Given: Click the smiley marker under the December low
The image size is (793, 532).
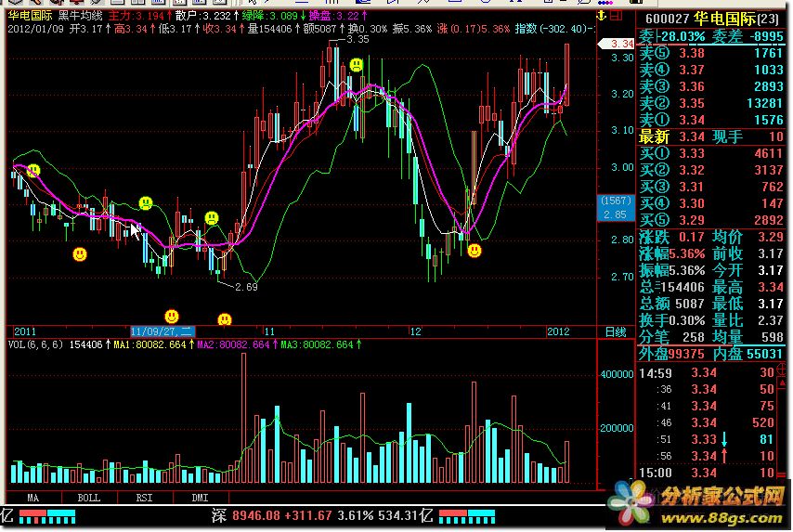Looking at the screenshot, I should tap(474, 250).
